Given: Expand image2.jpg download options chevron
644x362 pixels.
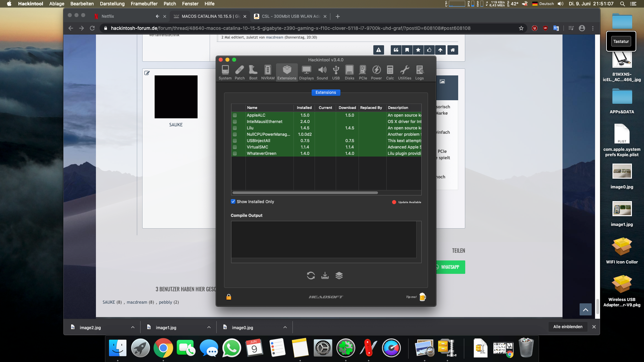Looking at the screenshot, I should [133, 327].
